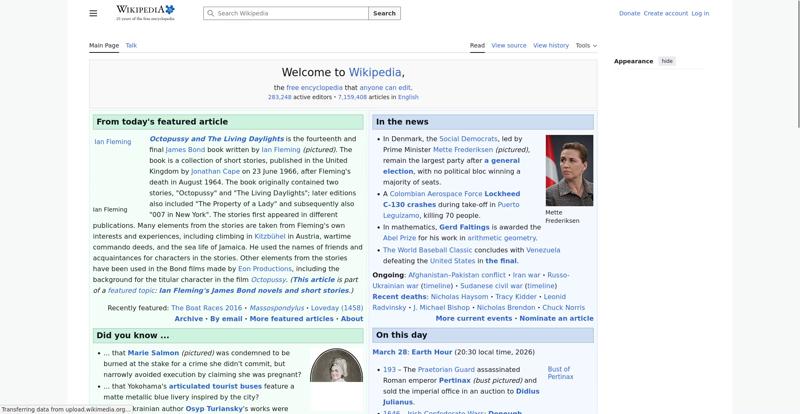Open the View history tab
Viewport: 800px width, 414px height.
click(551, 45)
